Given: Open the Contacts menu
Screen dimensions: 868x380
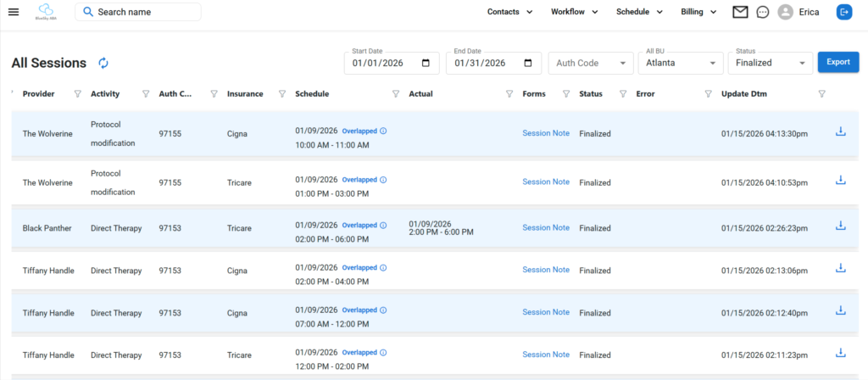Looking at the screenshot, I should tap(509, 12).
